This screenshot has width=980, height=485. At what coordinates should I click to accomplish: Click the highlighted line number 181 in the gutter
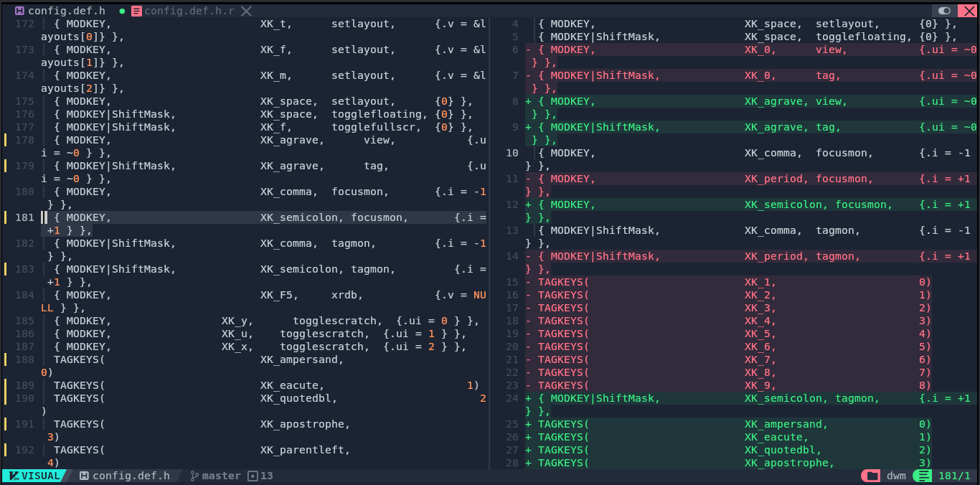[x=24, y=217]
